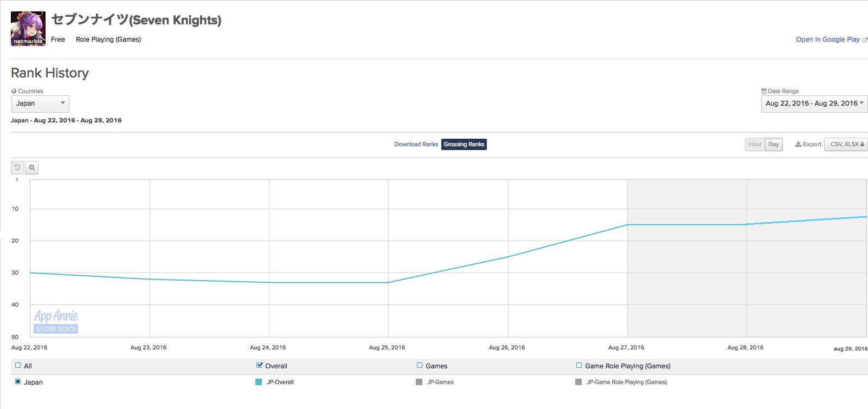
Task: Uncheck the Overall checkbox
Action: click(x=259, y=366)
